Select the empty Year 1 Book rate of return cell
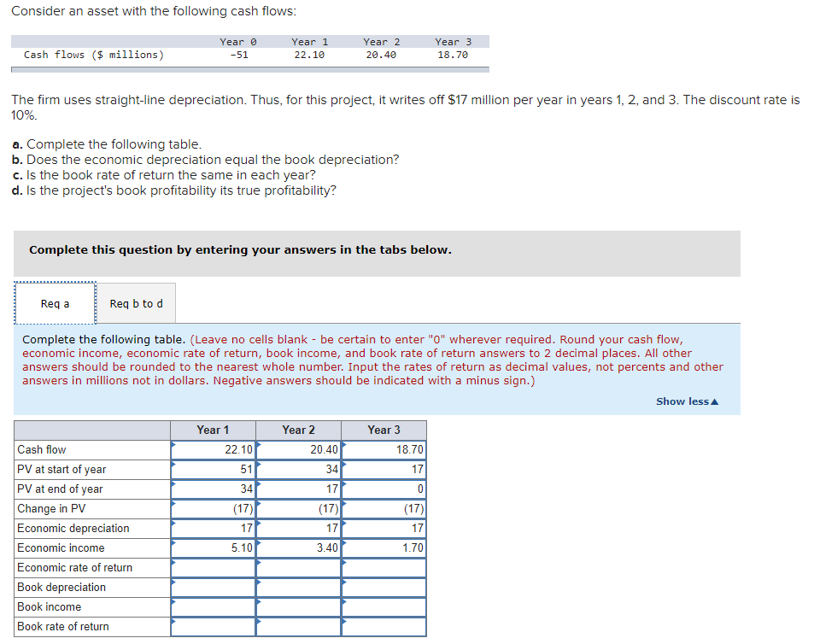 pyautogui.click(x=213, y=626)
